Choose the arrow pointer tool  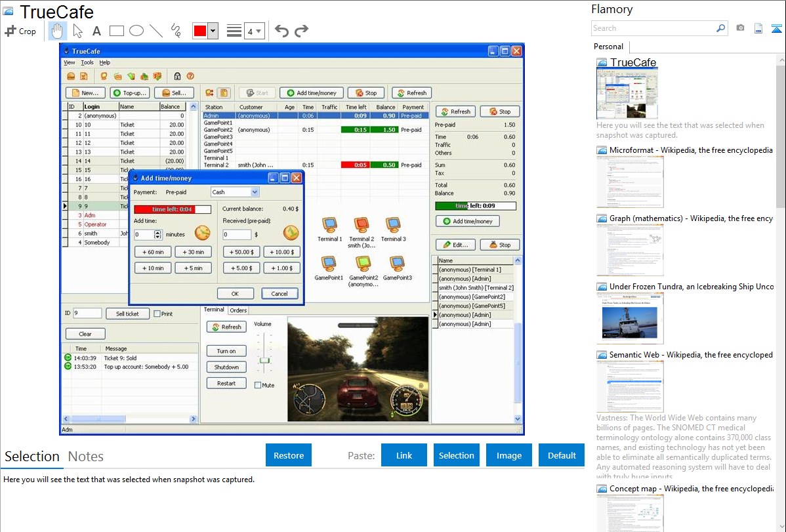77,31
